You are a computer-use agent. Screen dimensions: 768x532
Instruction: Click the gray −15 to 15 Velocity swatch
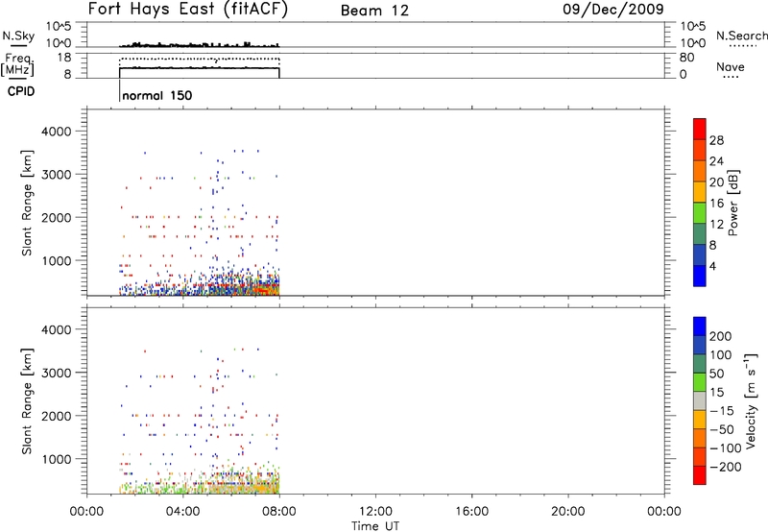pos(700,400)
